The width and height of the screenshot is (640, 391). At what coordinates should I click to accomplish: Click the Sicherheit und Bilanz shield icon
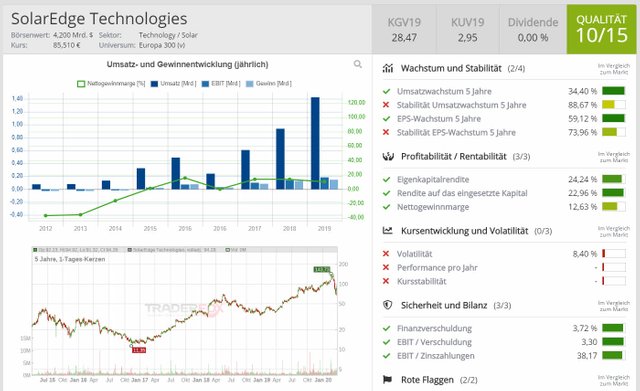pyautogui.click(x=387, y=305)
